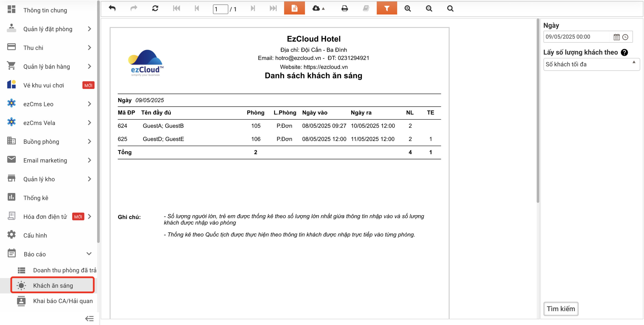Click the undo arrow in report toolbar
The width and height of the screenshot is (644, 325).
click(x=112, y=9)
